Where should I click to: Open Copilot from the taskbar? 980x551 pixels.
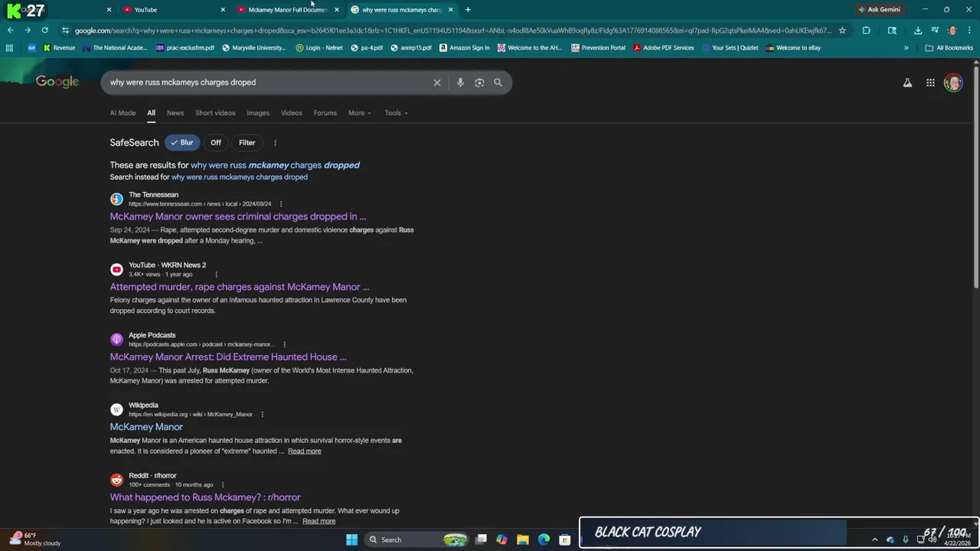coord(501,540)
